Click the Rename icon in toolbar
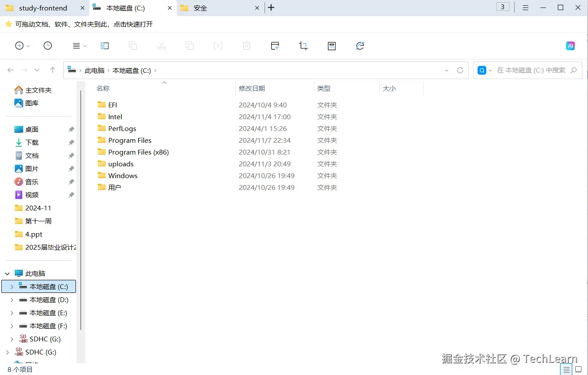This screenshot has height=375, width=588. click(218, 46)
